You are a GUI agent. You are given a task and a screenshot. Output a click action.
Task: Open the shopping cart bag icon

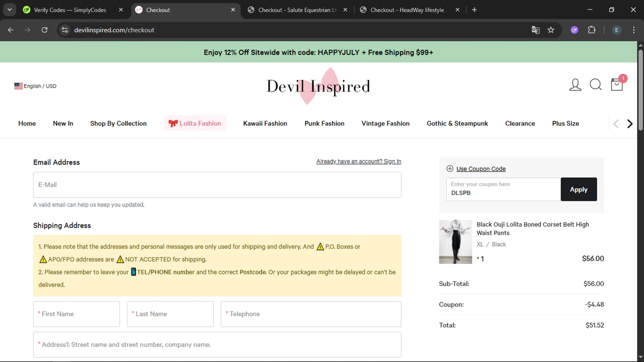(x=617, y=85)
